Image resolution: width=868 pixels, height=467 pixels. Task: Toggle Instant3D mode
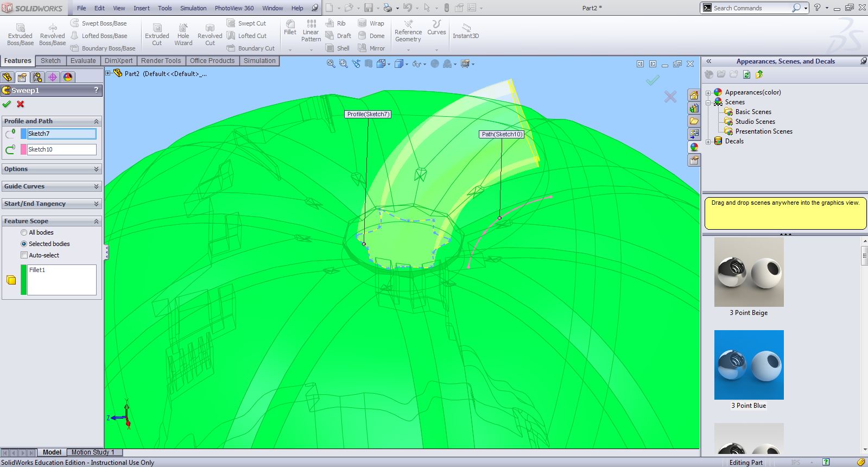466,31
